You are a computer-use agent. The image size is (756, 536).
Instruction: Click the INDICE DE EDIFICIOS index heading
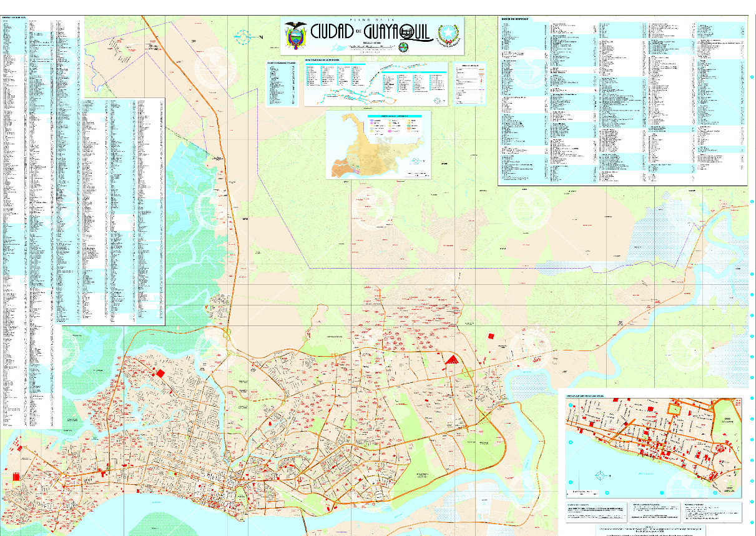tap(514, 19)
